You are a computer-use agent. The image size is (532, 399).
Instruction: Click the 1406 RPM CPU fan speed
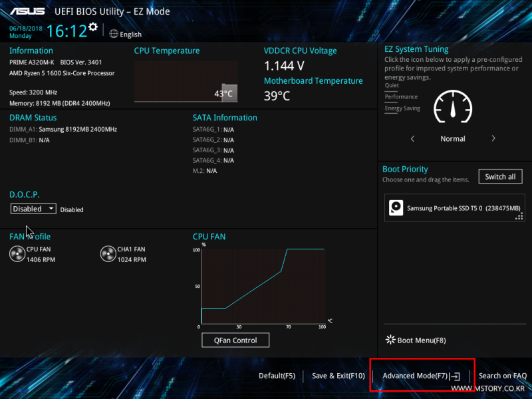coord(41,260)
